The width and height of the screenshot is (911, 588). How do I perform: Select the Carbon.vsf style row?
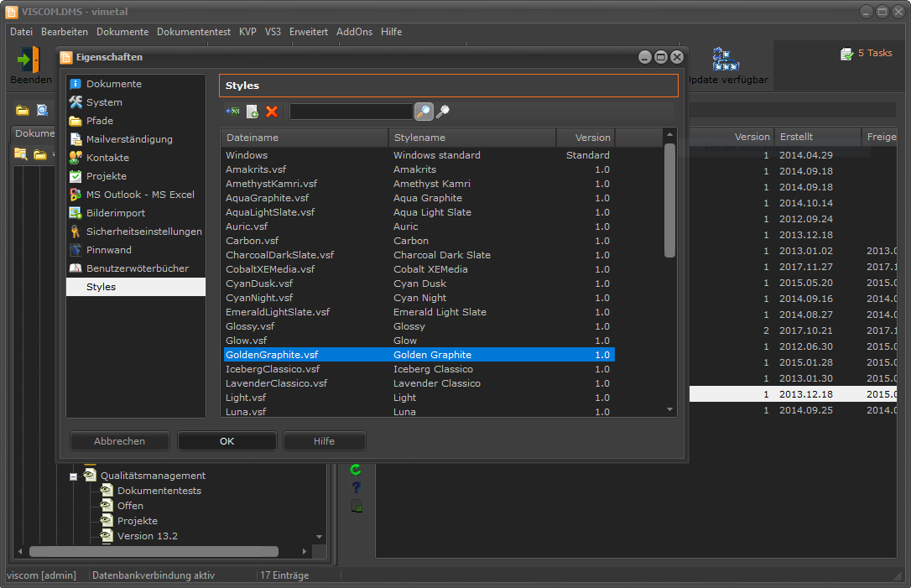pyautogui.click(x=419, y=241)
